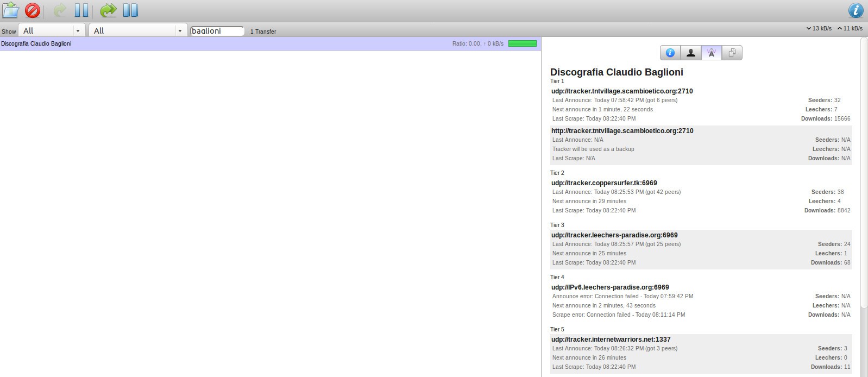Viewport: 868px width, 377px height.
Task: Click udp://tracker.tntvillage.scambioetico.org:2710 tracker
Action: [x=622, y=91]
